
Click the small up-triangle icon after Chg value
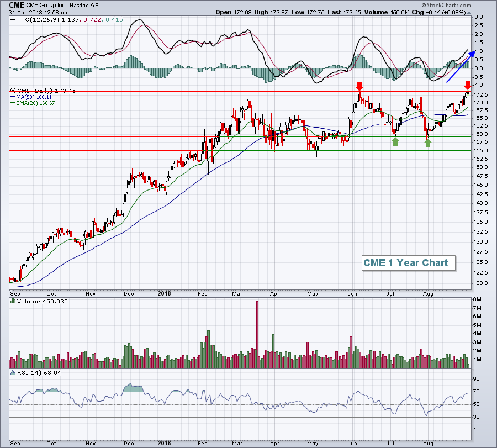(x=469, y=13)
